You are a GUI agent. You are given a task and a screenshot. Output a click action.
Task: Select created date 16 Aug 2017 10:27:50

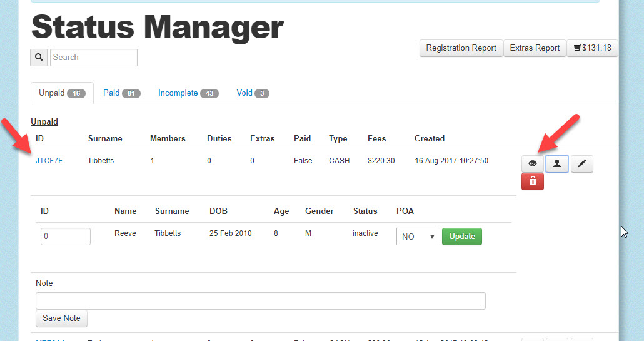point(451,161)
